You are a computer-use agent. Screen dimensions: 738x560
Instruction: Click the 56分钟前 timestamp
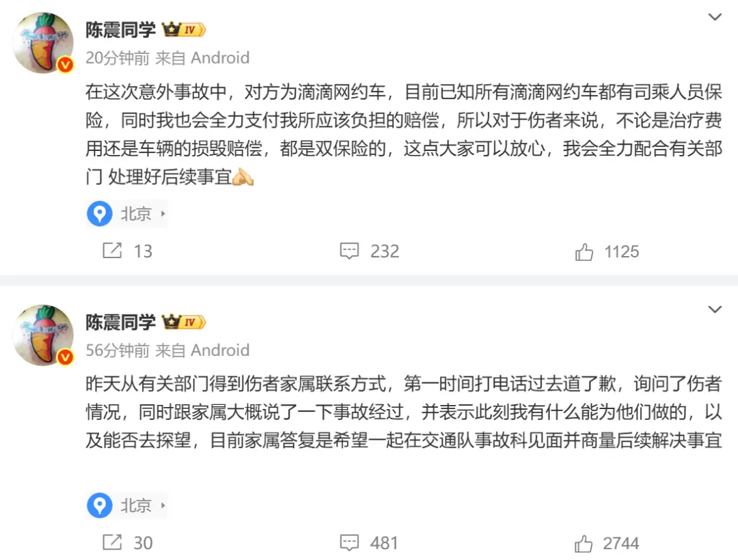pos(117,350)
